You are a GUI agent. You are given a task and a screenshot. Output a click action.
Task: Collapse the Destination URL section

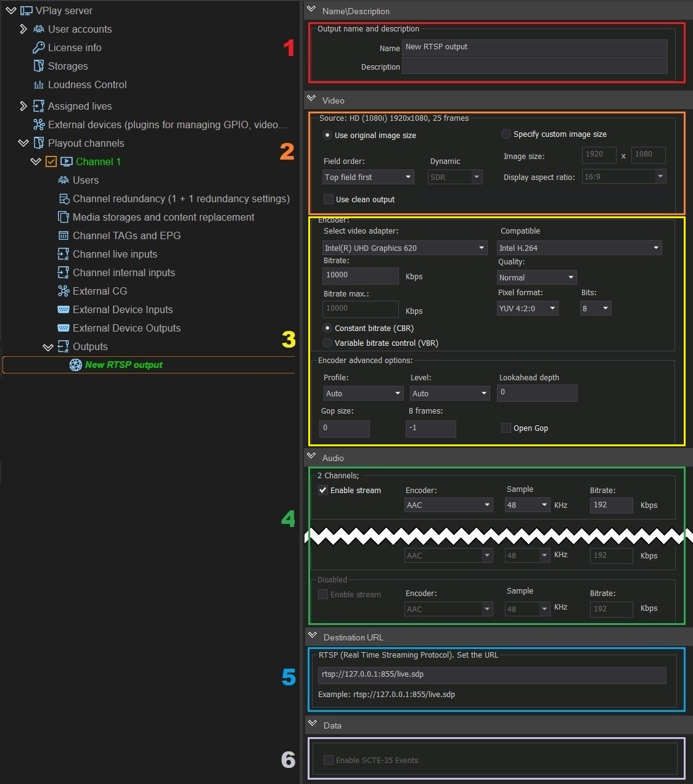coord(312,636)
